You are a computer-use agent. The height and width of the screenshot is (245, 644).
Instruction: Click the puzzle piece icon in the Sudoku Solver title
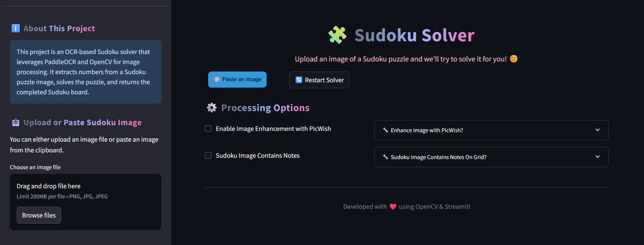tap(337, 35)
